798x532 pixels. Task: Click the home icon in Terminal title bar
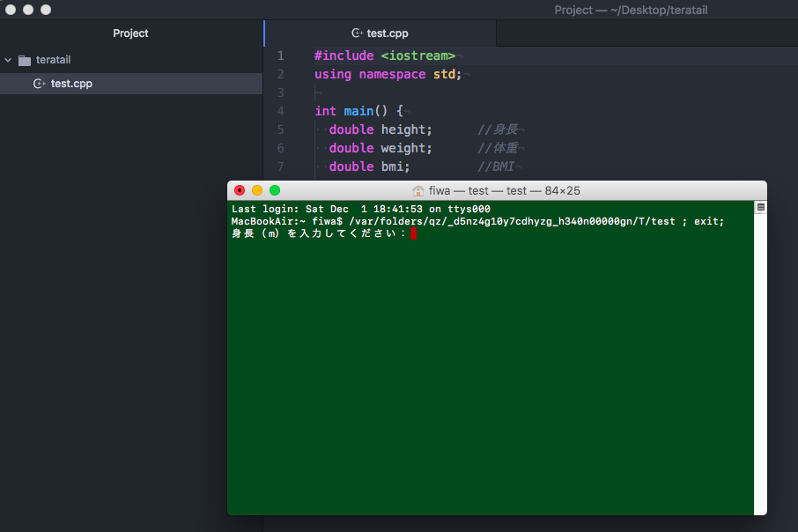click(418, 190)
